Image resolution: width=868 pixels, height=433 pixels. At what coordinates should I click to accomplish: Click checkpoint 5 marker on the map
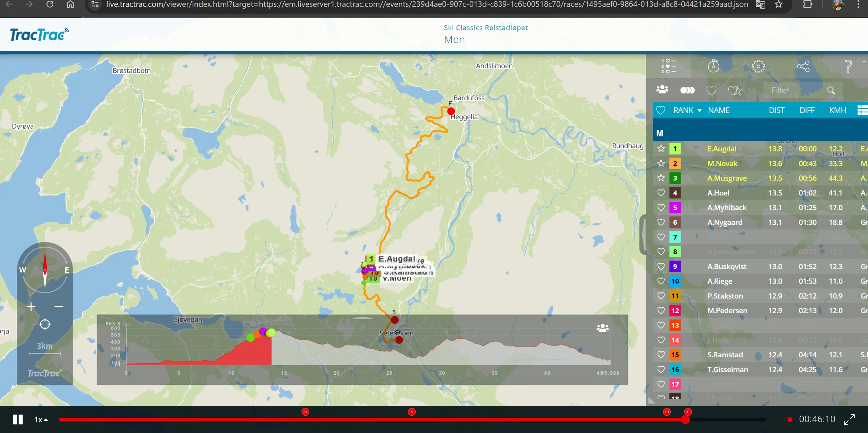(394, 319)
